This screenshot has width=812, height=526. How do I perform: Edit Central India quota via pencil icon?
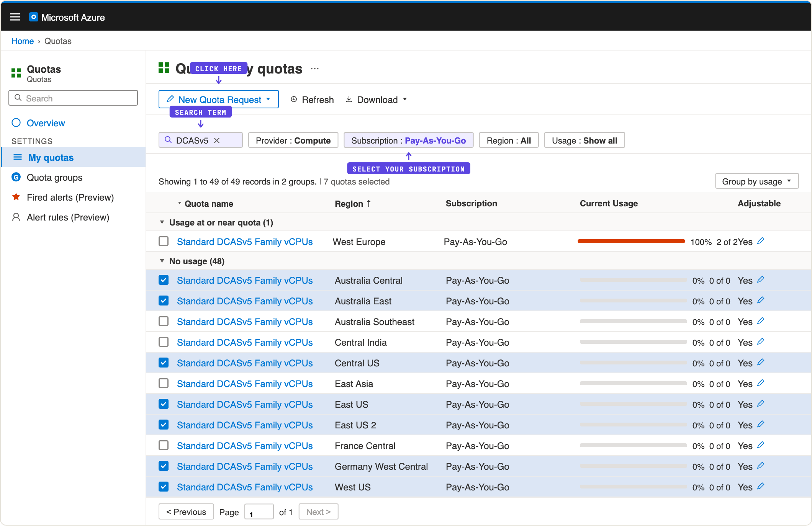click(x=761, y=341)
